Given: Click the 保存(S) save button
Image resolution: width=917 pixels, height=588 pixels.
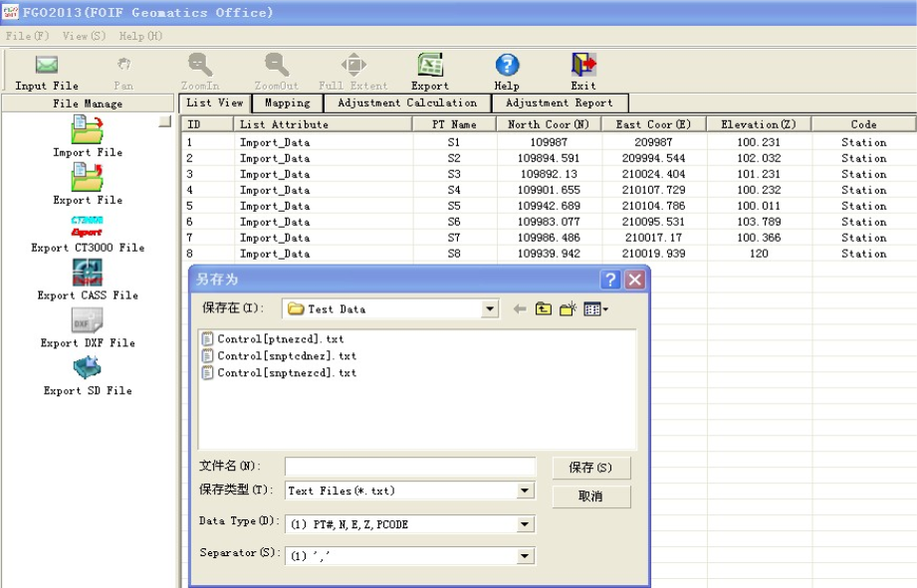Looking at the screenshot, I should click(590, 468).
